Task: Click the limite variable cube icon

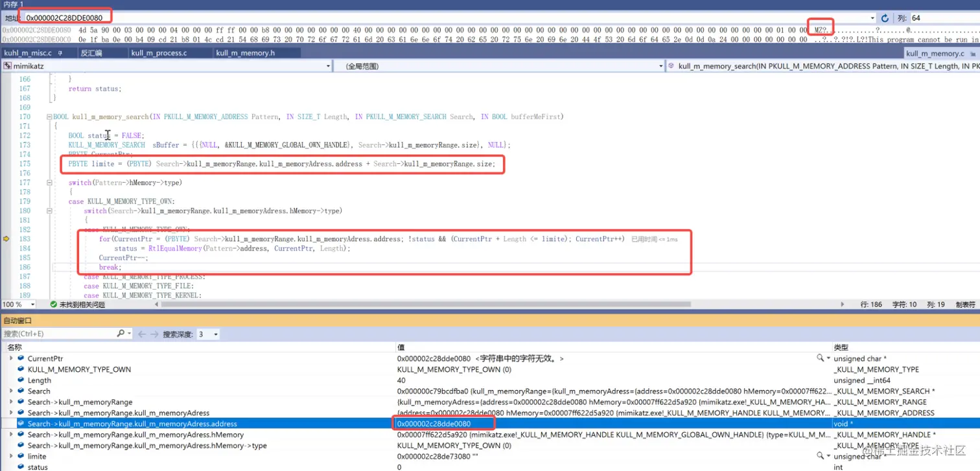Action: click(21, 457)
